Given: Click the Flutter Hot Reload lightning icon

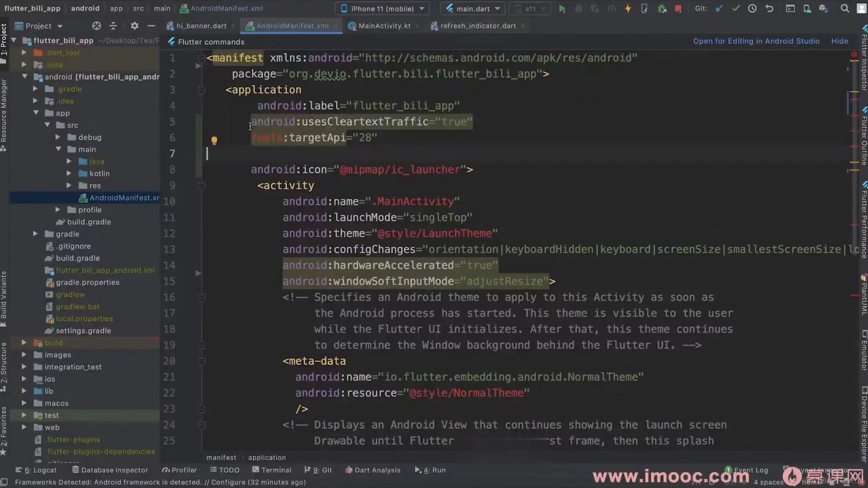Looking at the screenshot, I should 628,9.
